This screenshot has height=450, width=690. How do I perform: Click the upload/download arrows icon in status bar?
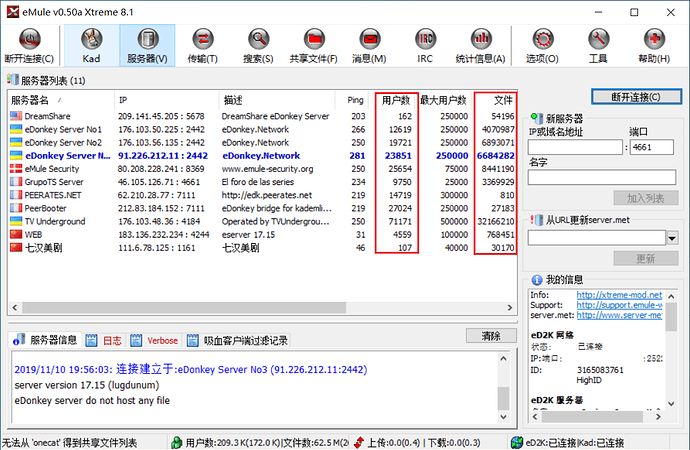tap(359, 443)
